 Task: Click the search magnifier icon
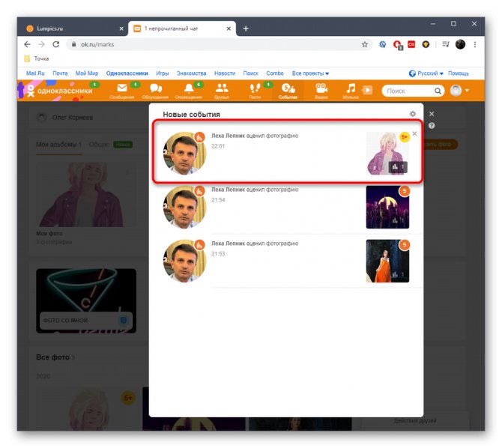coord(438,91)
